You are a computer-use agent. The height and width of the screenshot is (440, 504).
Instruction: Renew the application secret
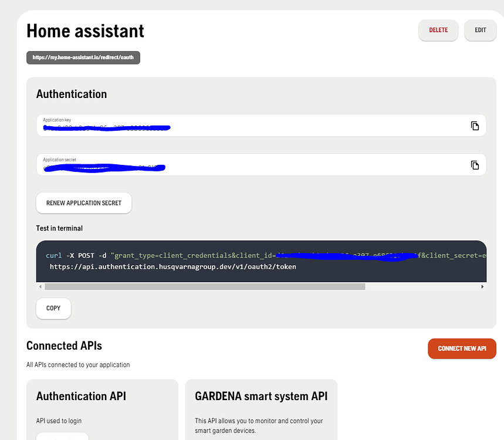83,202
